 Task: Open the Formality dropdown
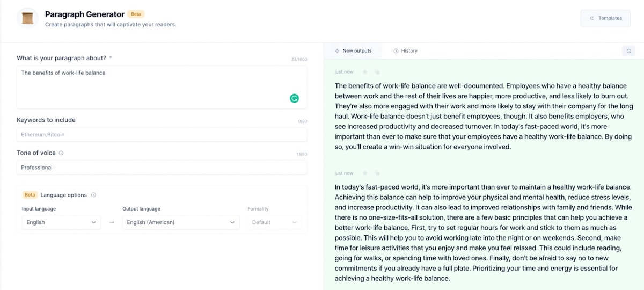274,222
